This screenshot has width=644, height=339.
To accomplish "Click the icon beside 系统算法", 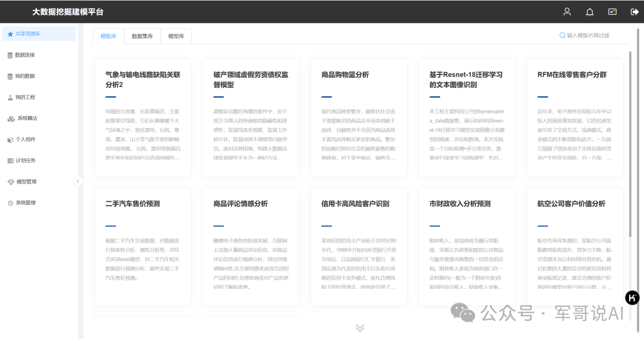I will click(x=11, y=119).
